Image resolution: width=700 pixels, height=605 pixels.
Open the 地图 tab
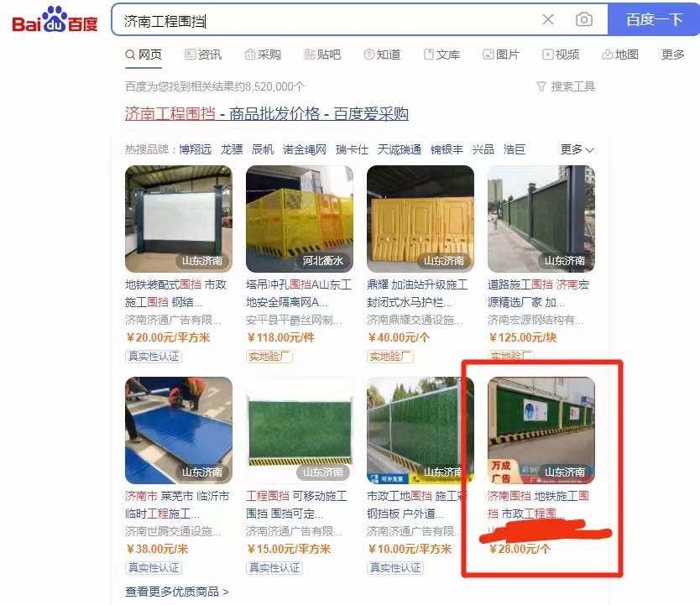[620, 55]
